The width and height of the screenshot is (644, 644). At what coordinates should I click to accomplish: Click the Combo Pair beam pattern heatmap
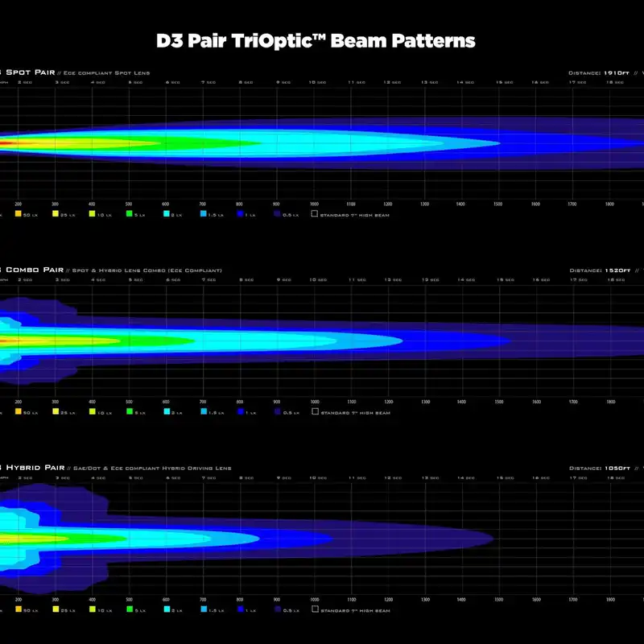coord(322,341)
